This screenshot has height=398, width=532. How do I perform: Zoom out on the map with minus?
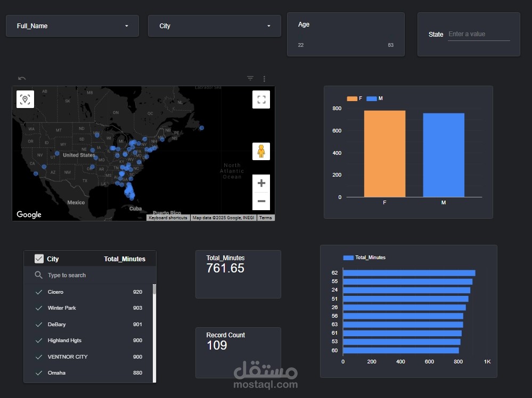[261, 201]
